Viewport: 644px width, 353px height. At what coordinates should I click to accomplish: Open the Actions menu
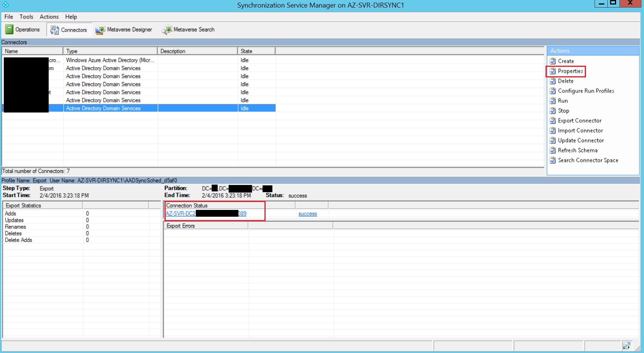[x=49, y=17]
